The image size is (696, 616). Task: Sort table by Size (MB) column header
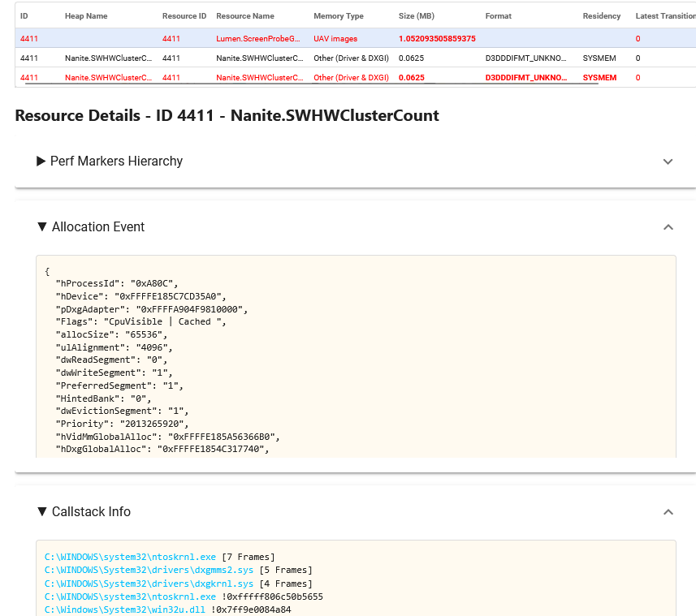tap(417, 16)
